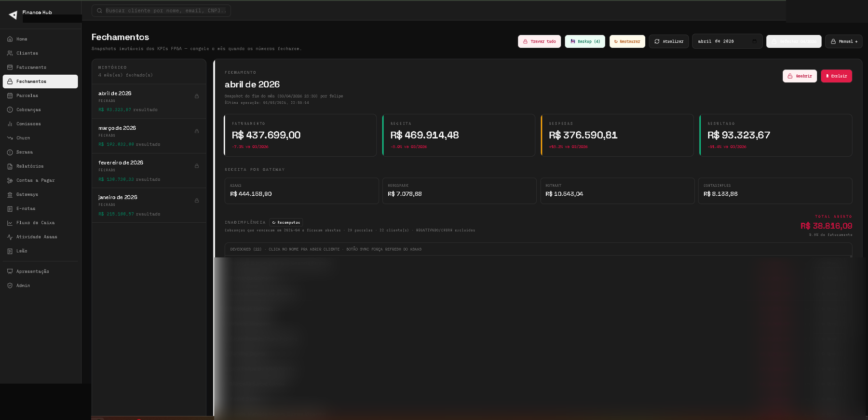The width and height of the screenshot is (868, 420).
Task: Click the HOTMART gateway card R$ 10.543,04
Action: [x=617, y=191]
